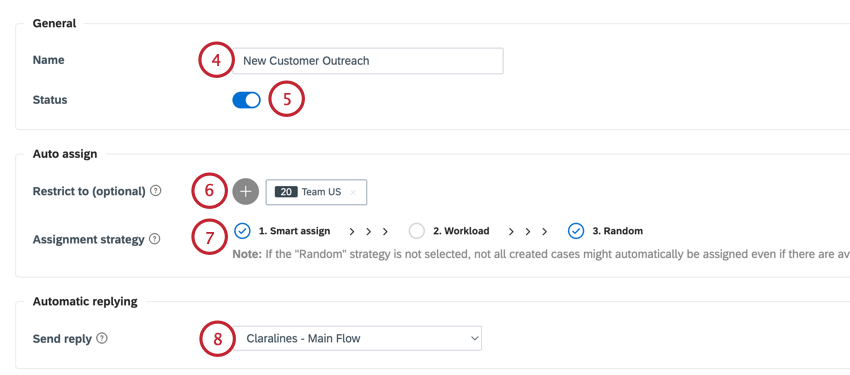The image size is (850, 375).
Task: Click help icon next to Send reply
Action: 102,339
